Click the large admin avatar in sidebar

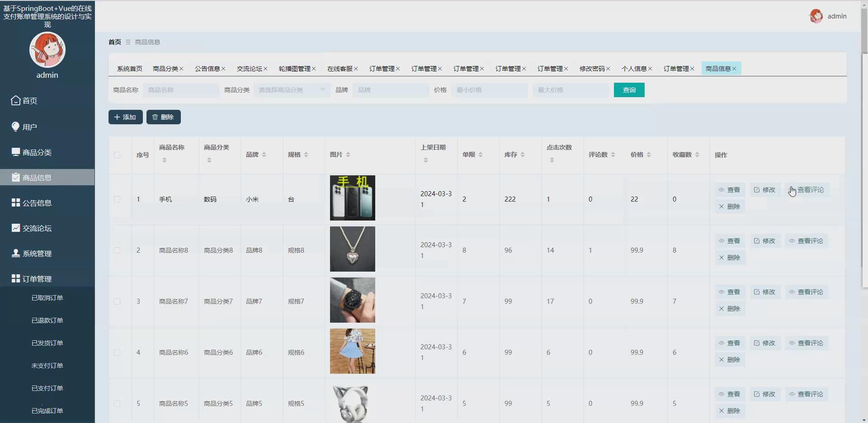point(47,50)
